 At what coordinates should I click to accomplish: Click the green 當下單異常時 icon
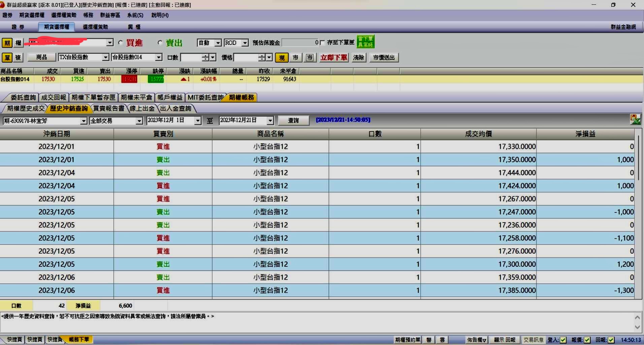pyautogui.click(x=365, y=41)
